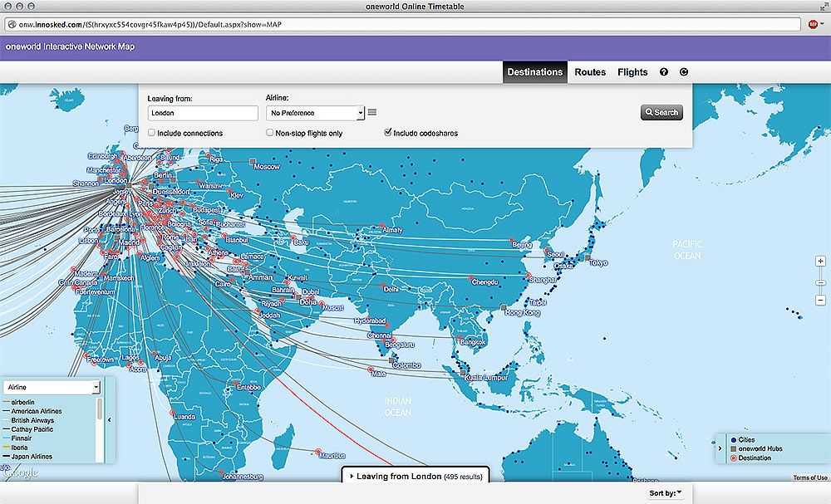Click the Seoul destination marker

pos(545,250)
